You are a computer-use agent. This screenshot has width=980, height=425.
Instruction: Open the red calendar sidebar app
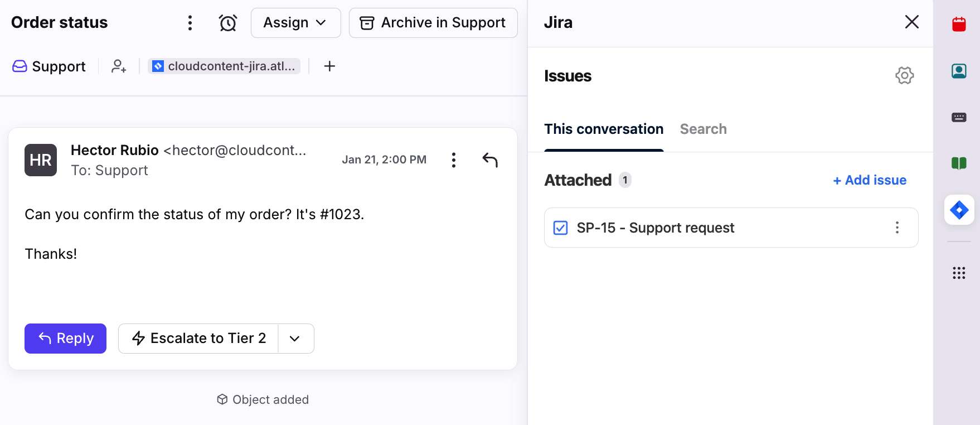[959, 25]
